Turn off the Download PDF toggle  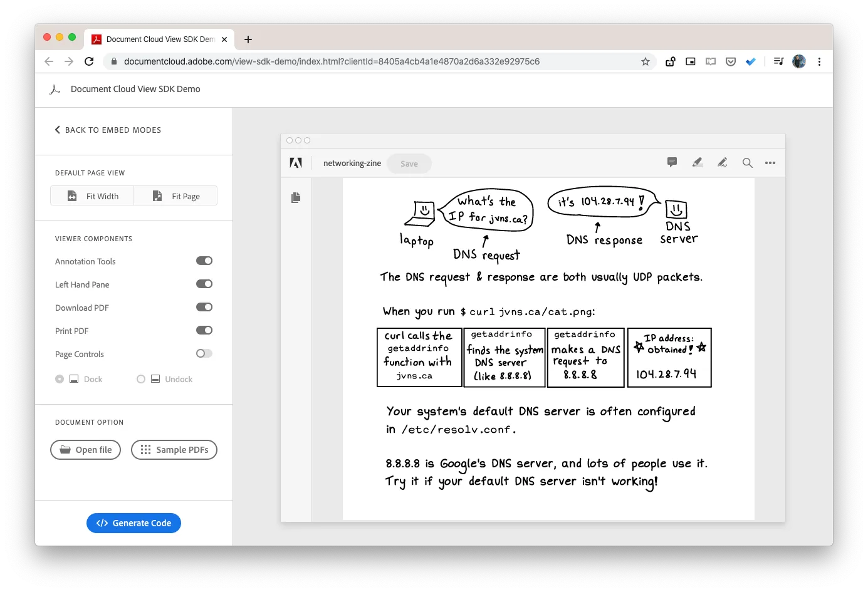click(204, 307)
